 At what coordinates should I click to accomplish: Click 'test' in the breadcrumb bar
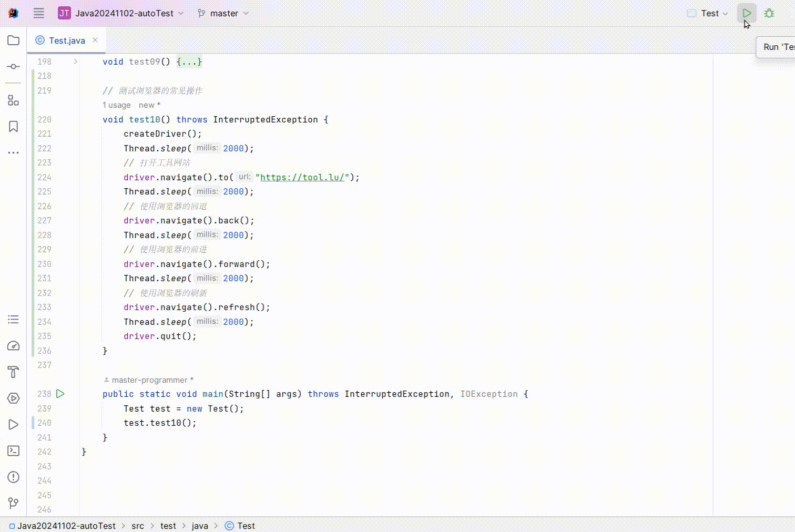(168, 526)
